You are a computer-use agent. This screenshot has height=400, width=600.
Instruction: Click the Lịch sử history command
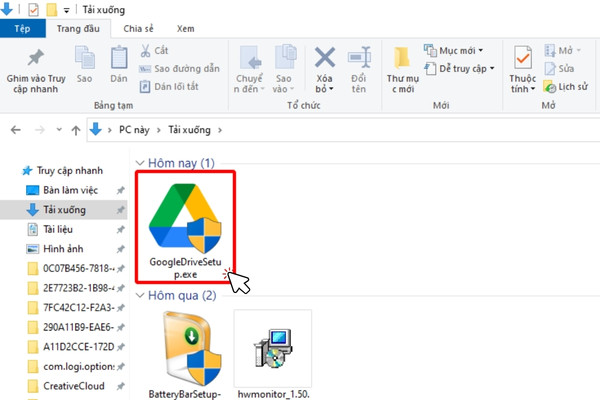point(566,87)
